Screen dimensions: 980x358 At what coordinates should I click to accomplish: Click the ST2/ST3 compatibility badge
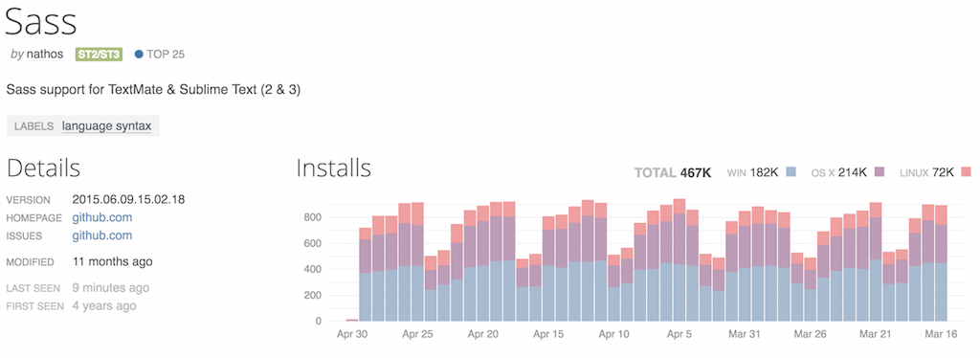pos(99,55)
